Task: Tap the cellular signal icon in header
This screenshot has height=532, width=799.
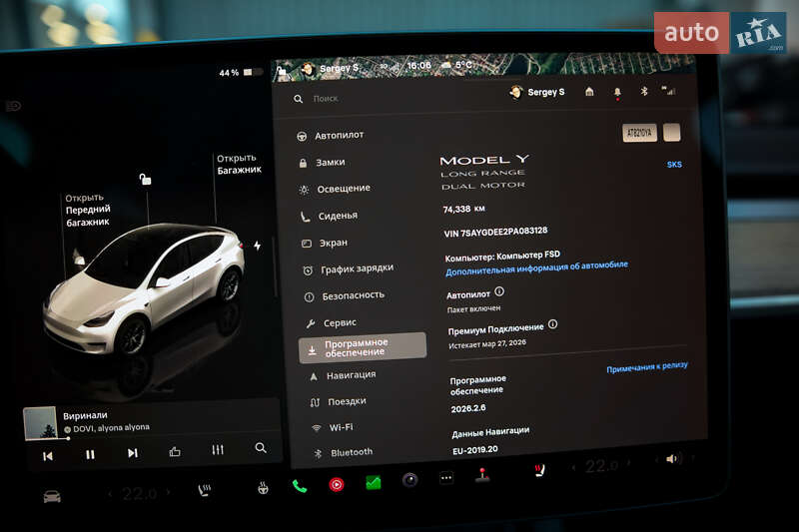Action: click(668, 91)
